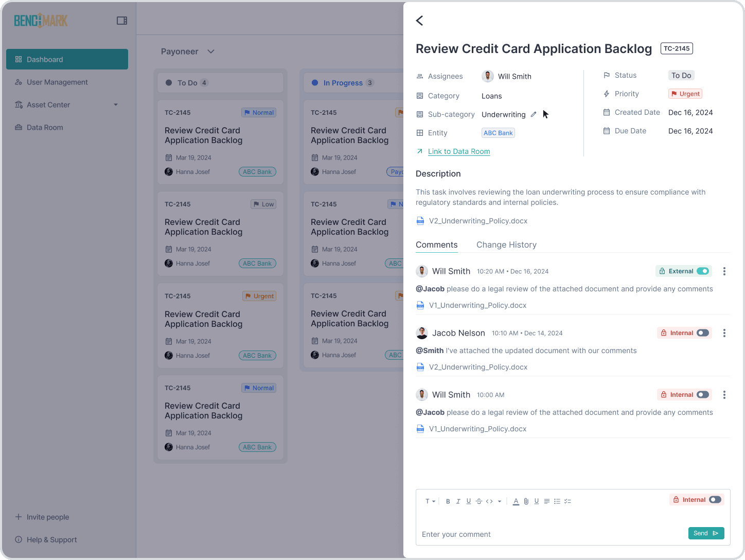The image size is (745, 560).
Task: Click the Dec 16, 2024 Created Date value
Action: (690, 112)
